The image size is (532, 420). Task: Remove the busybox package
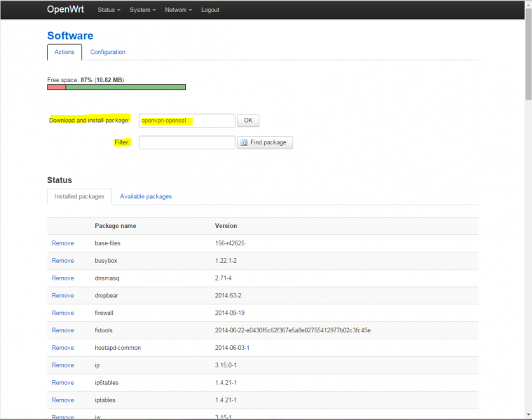(62, 261)
